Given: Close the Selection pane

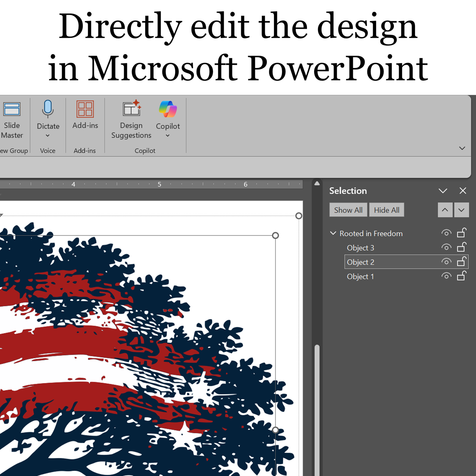Looking at the screenshot, I should 463,191.
